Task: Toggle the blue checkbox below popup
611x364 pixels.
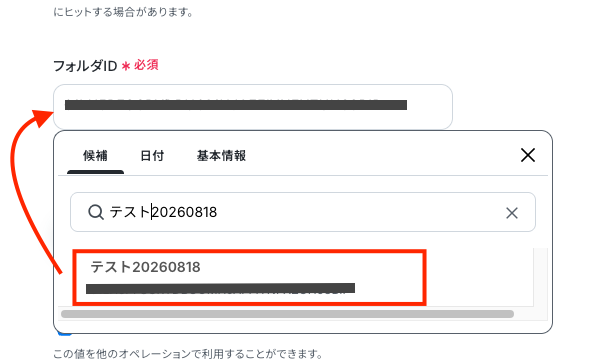Action: click(65, 334)
